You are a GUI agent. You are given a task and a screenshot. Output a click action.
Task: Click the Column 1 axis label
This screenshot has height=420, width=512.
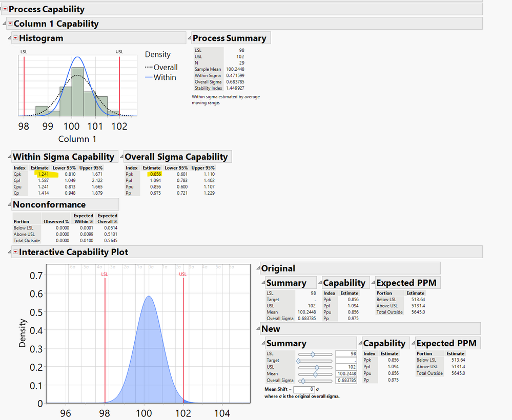point(77,139)
